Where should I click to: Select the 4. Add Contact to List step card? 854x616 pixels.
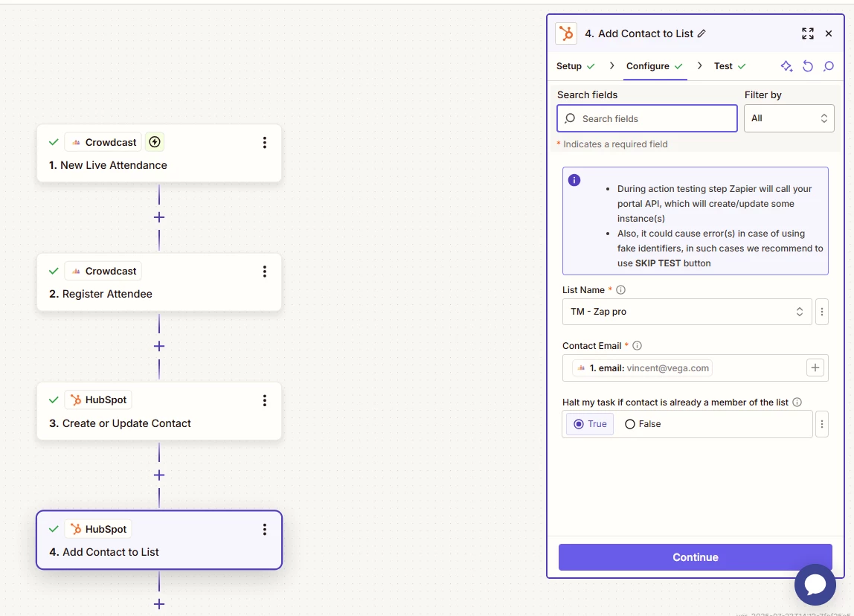tap(159, 540)
